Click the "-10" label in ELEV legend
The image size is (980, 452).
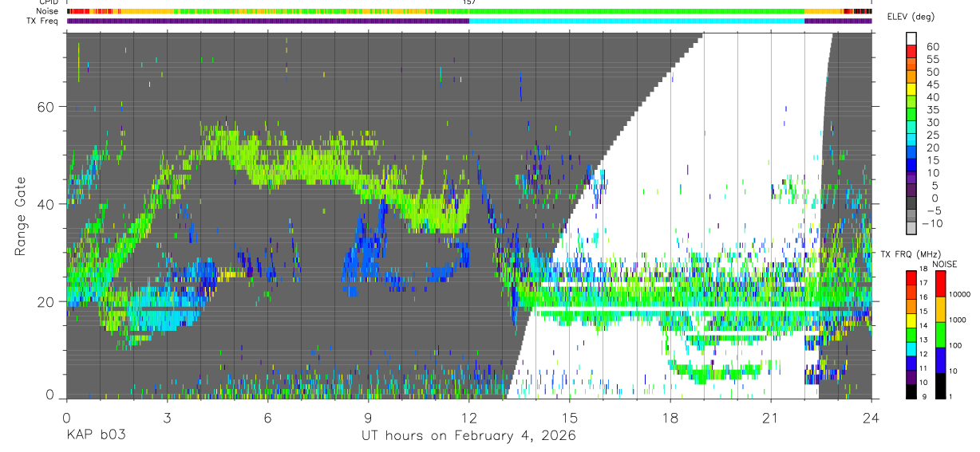[932, 223]
